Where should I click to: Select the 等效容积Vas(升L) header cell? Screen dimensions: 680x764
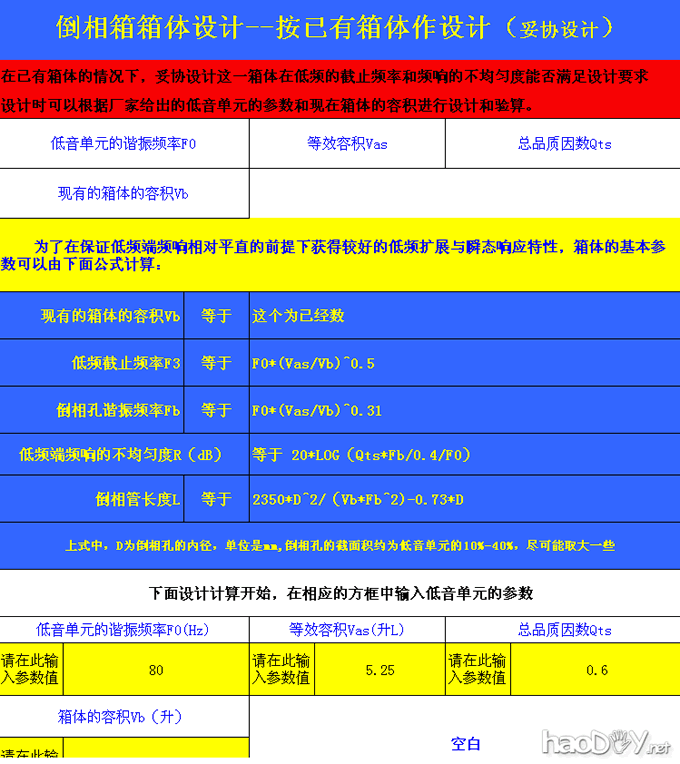pos(347,630)
